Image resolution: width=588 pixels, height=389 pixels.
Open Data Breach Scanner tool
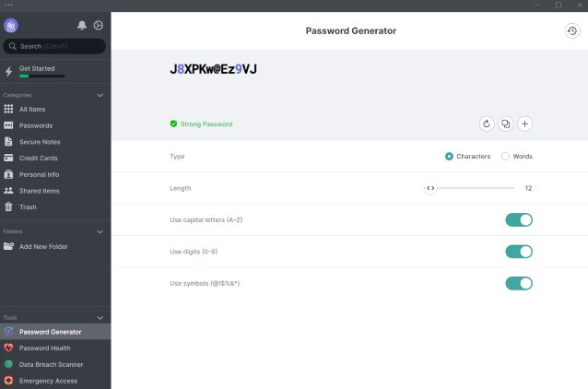(51, 365)
